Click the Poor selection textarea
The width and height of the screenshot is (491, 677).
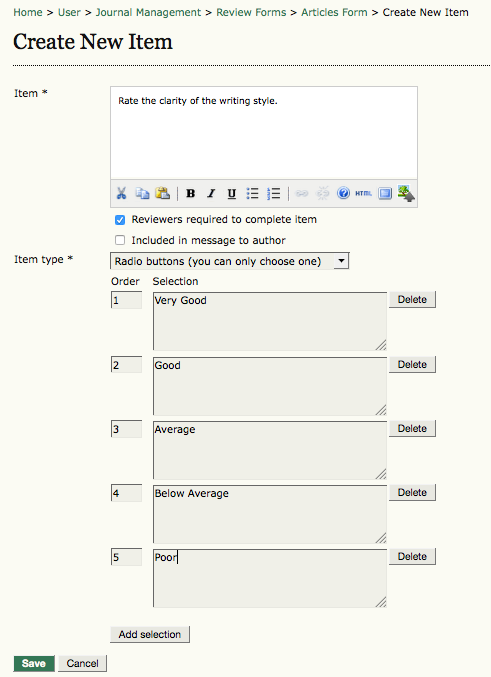point(270,578)
